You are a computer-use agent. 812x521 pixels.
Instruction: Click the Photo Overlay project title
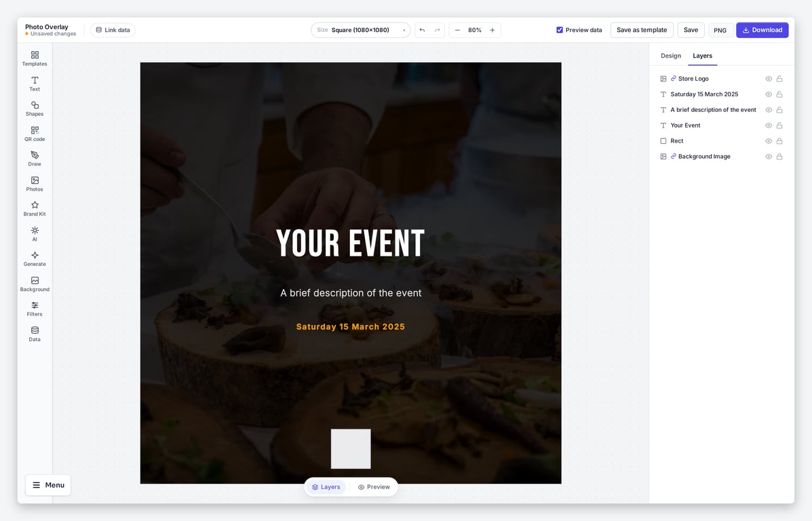tap(47, 27)
